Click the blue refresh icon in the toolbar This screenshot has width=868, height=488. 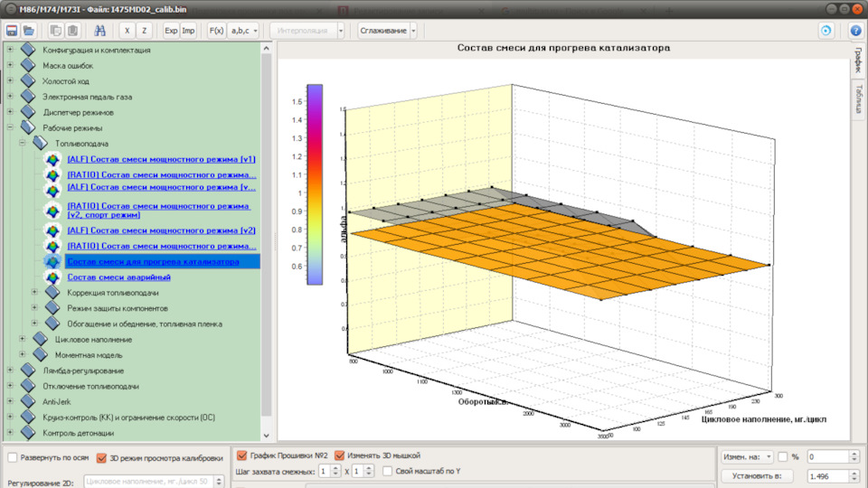tap(826, 31)
